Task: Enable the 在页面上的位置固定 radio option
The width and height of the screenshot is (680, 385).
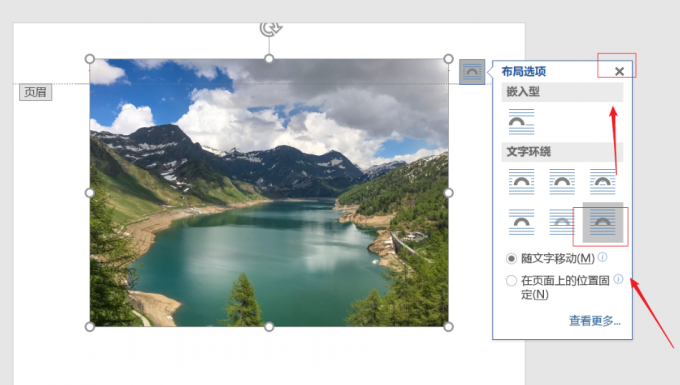Action: [x=511, y=281]
